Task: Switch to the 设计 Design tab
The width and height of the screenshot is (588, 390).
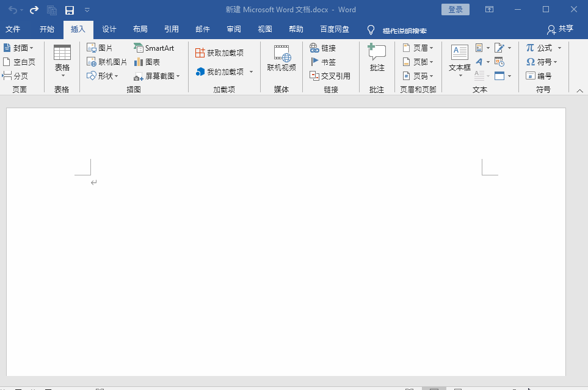Action: [109, 29]
